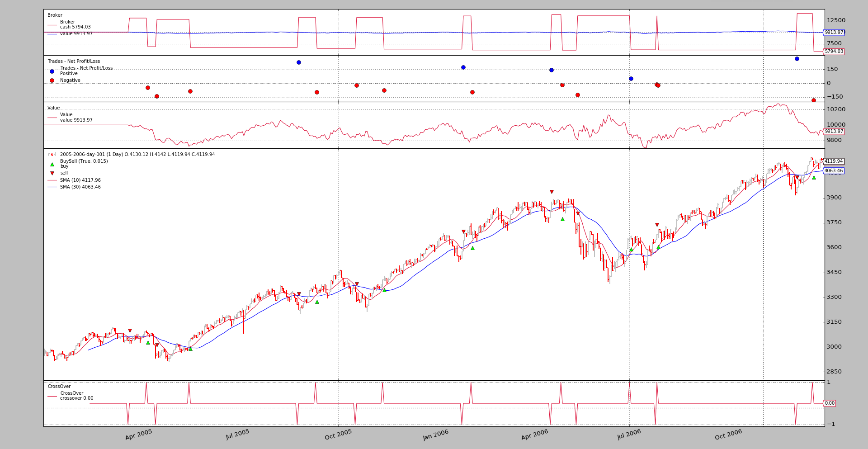This screenshot has width=868, height=449.
Task: Click the blue Positive trades legend dot
Action: point(52,71)
